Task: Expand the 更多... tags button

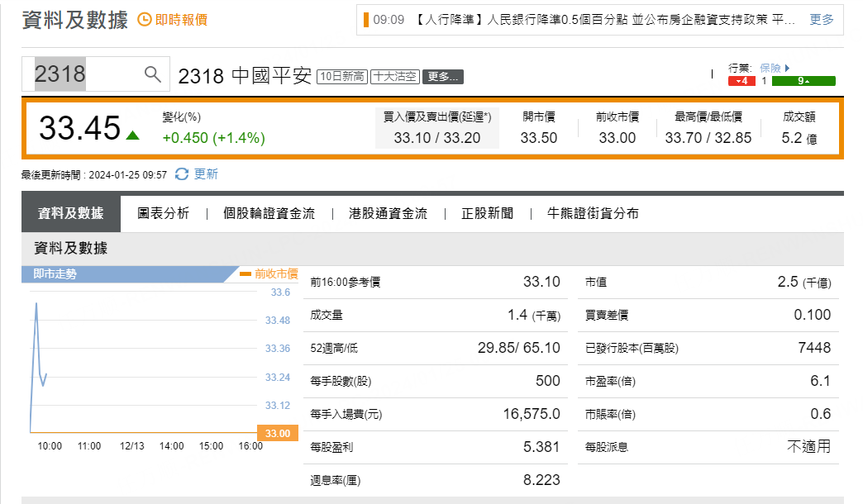Action: tap(443, 77)
